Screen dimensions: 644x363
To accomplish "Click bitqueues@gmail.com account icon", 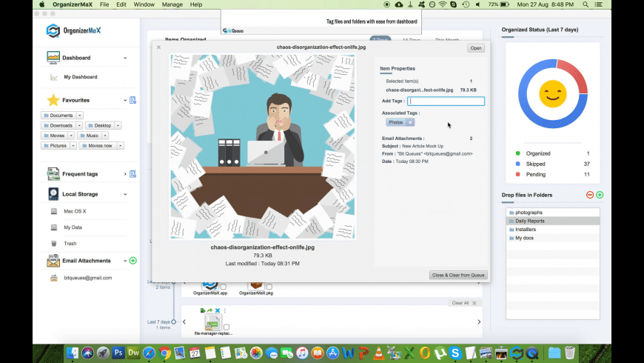I will pyautogui.click(x=54, y=278).
